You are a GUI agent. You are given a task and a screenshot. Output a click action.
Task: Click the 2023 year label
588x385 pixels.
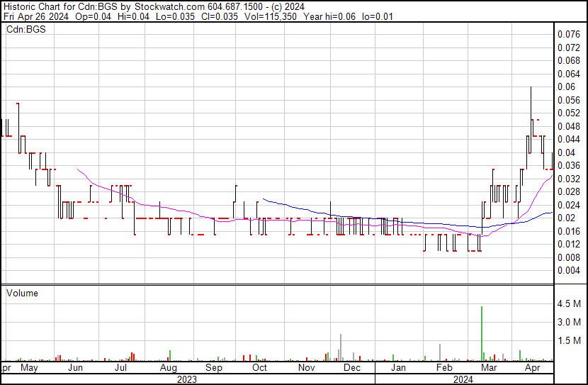pyautogui.click(x=187, y=379)
